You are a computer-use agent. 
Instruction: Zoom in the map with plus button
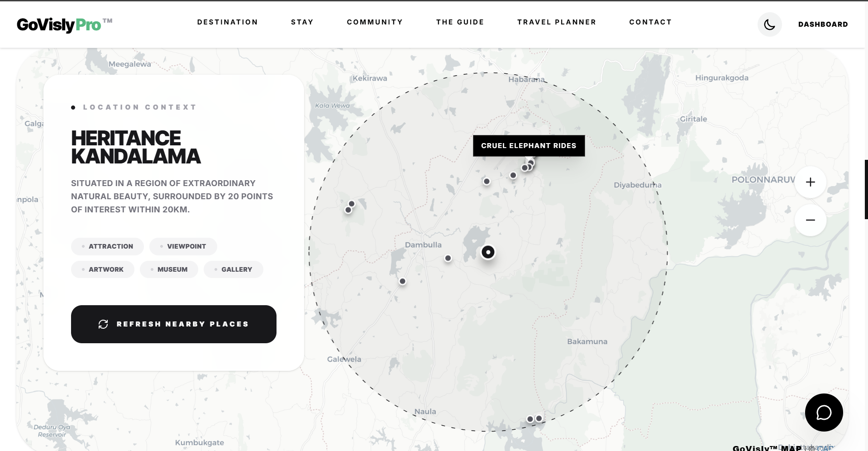(x=811, y=182)
